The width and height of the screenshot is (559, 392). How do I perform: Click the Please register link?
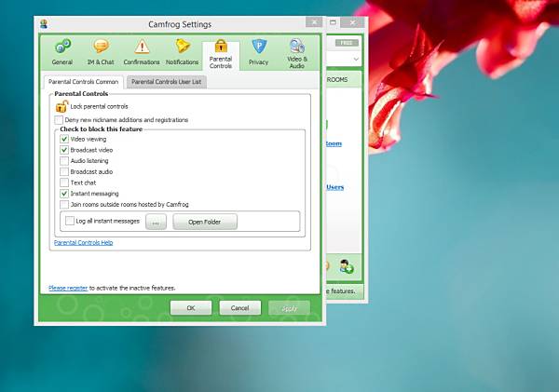click(x=68, y=288)
